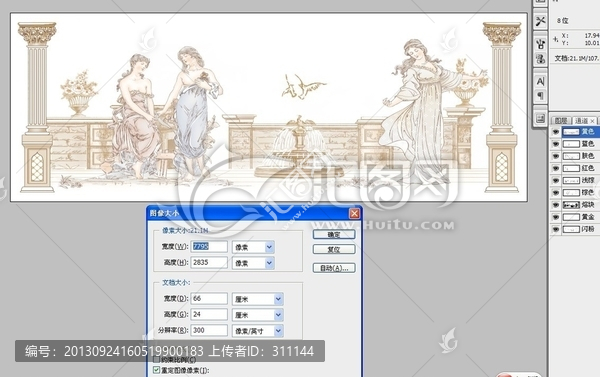This screenshot has height=377, width=600.
Task: Toggle visibility of the 黄金 channel
Action: [555, 217]
